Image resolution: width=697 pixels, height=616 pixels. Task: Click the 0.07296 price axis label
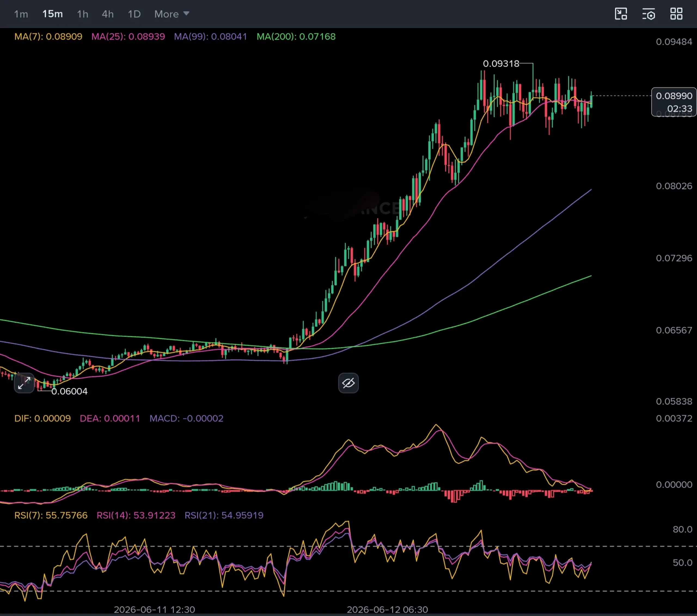click(x=674, y=258)
